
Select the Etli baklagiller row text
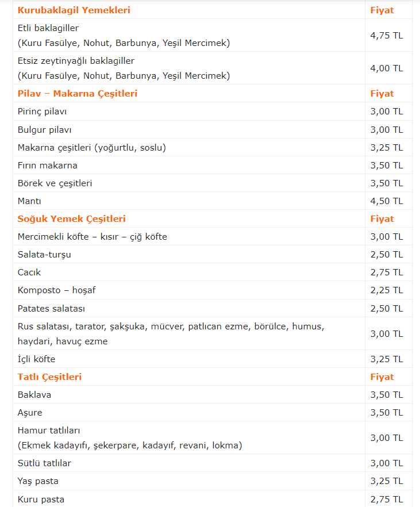pos(48,28)
